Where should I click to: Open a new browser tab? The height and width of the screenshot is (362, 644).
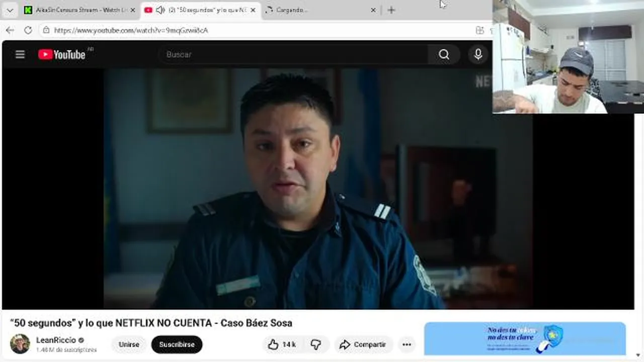pos(391,10)
